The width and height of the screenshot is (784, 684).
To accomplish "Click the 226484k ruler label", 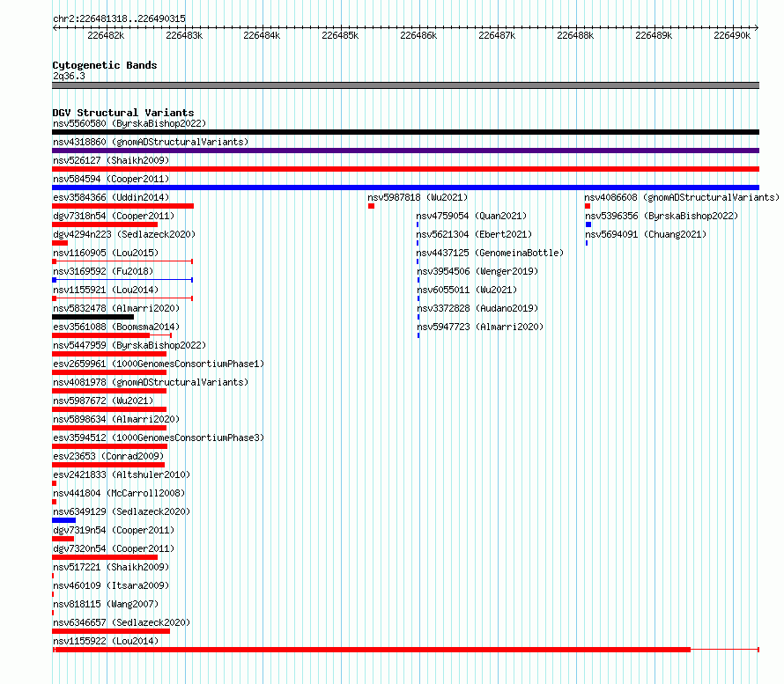I will tap(262, 35).
